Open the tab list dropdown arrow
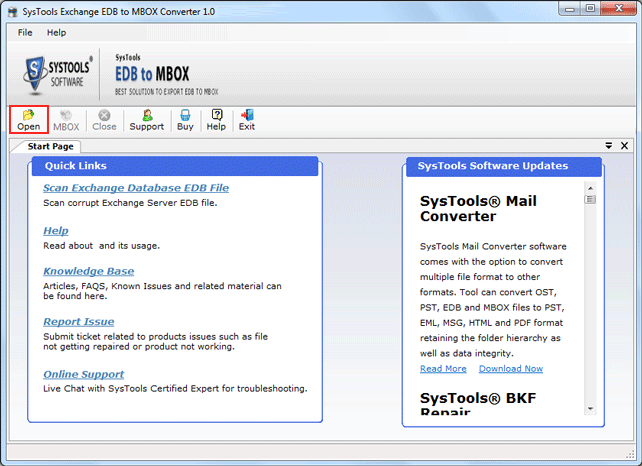The width and height of the screenshot is (642, 466). pyautogui.click(x=608, y=145)
